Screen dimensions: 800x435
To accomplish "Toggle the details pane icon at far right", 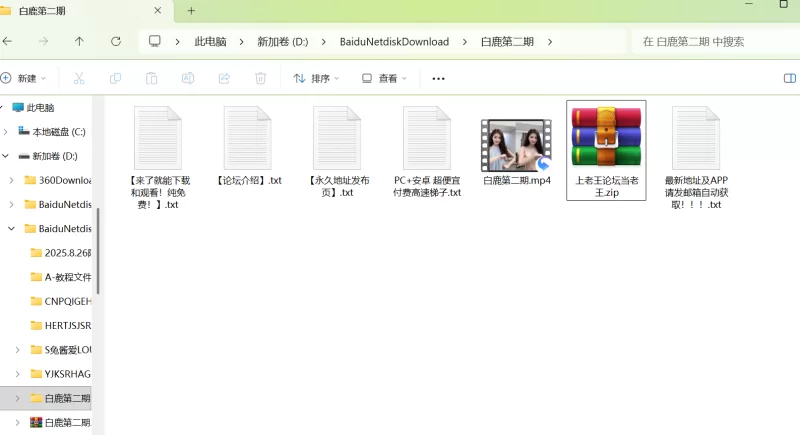I will (790, 78).
